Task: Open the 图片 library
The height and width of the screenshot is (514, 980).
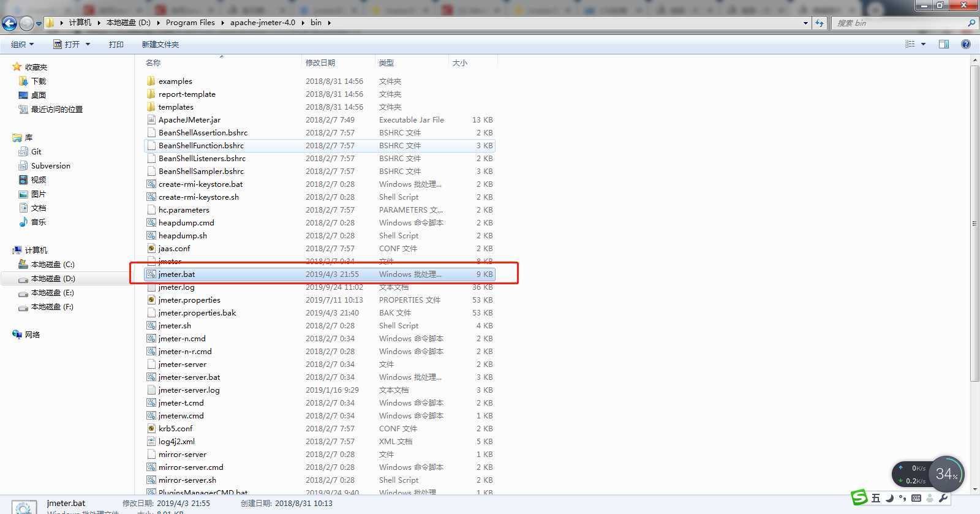Action: point(39,194)
